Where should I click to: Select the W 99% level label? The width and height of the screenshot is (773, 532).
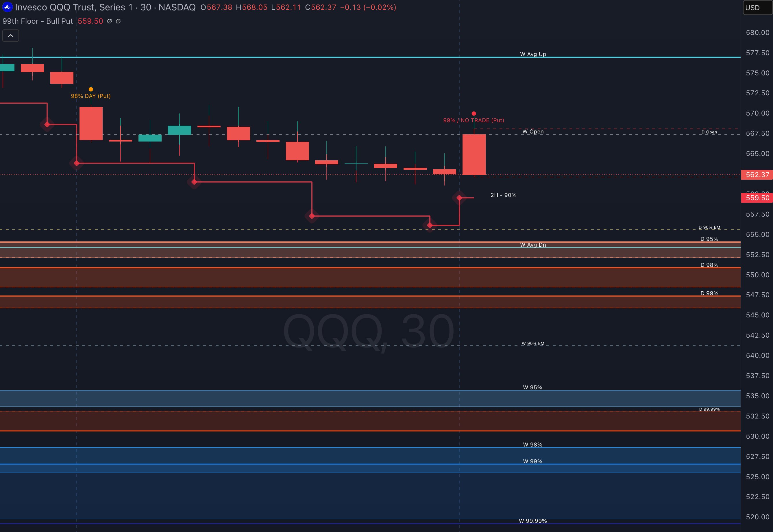(533, 461)
